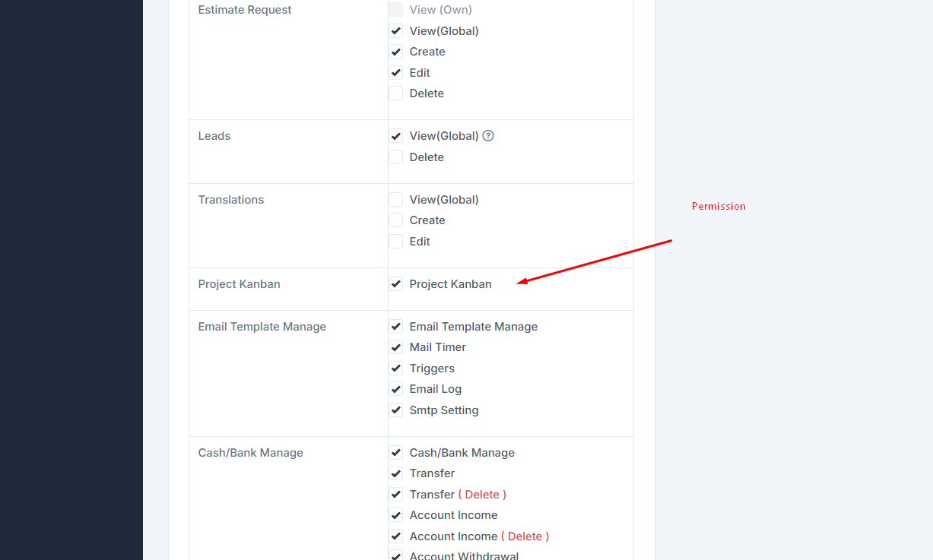Enable Delete permission for Leads
Image resolution: width=933 pixels, height=560 pixels.
point(396,157)
